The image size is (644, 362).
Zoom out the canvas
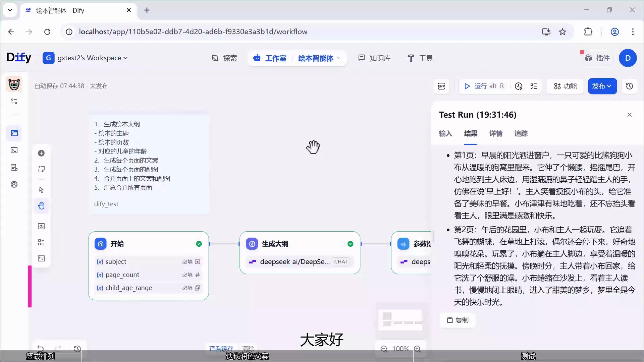(x=384, y=349)
